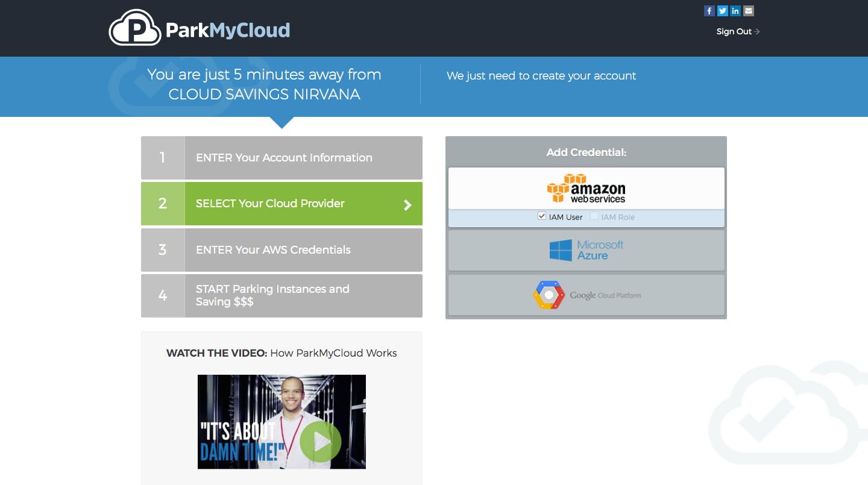The height and width of the screenshot is (485, 868).
Task: Choose the Google Cloud Platform logo
Action: click(x=586, y=295)
